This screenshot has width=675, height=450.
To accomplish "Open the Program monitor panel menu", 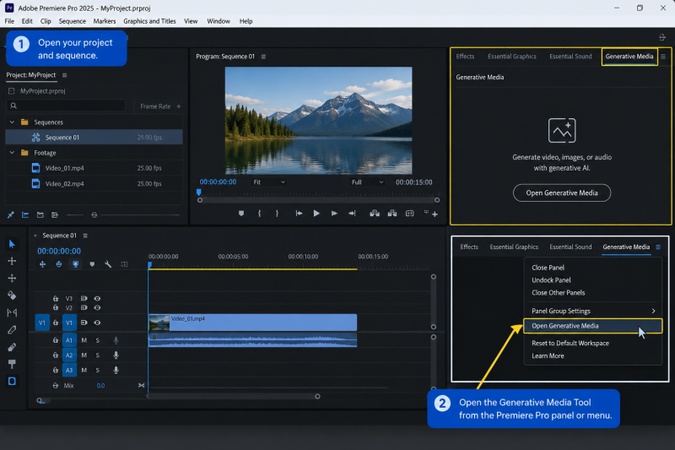I will point(263,56).
